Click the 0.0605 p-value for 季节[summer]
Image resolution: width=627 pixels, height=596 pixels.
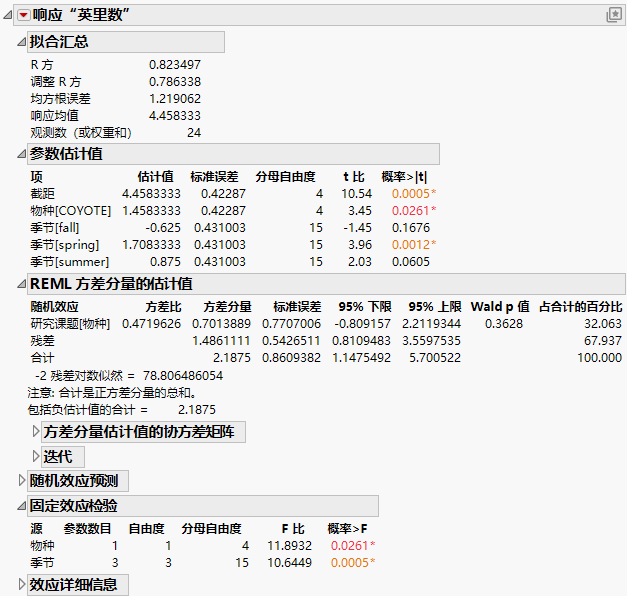point(411,262)
